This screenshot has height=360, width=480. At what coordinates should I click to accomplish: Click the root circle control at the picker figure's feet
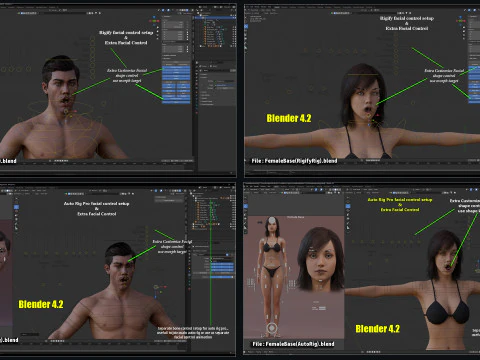click(x=272, y=328)
